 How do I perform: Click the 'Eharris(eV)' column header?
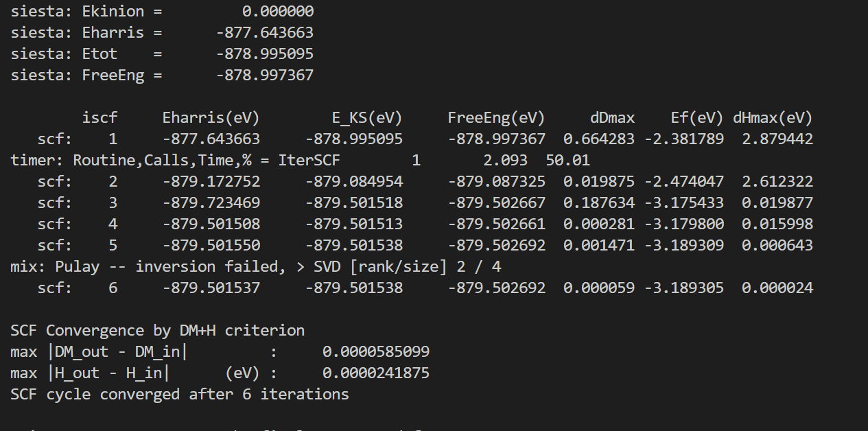pyautogui.click(x=211, y=117)
